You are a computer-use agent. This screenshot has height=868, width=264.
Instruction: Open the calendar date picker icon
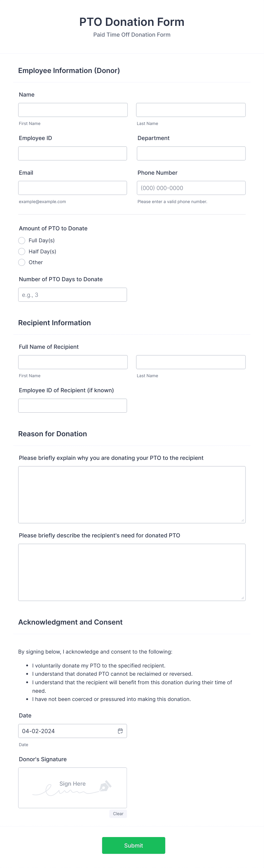tap(120, 731)
